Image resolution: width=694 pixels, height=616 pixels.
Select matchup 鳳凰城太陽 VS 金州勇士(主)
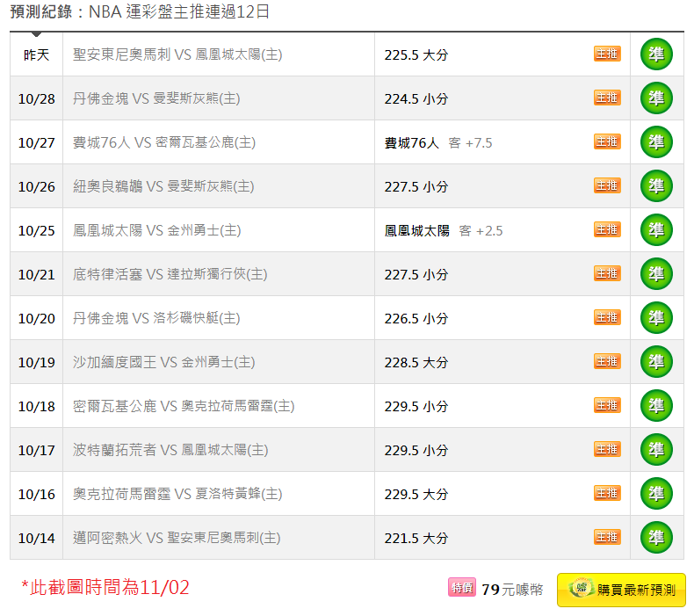click(156, 230)
